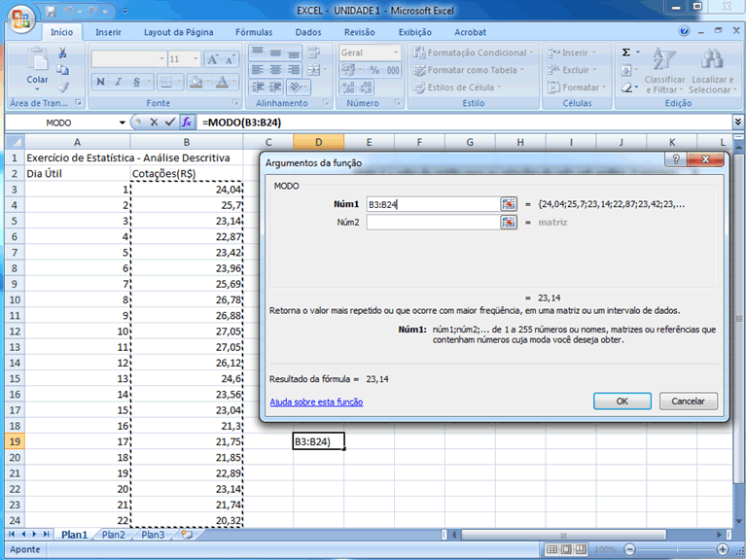Click the Cancelar button
Screen dimensions: 746x560
tap(689, 402)
